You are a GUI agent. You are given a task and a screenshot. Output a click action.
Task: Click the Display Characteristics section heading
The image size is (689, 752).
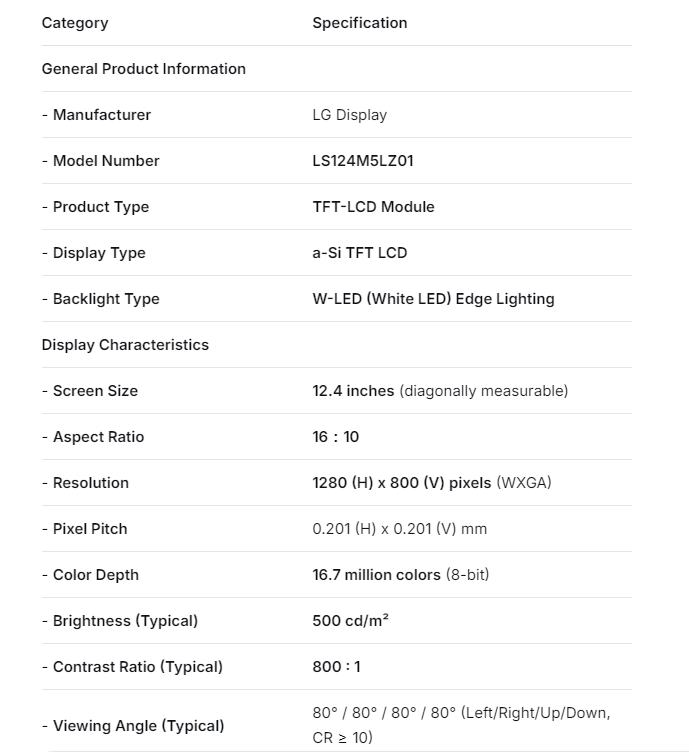point(125,345)
